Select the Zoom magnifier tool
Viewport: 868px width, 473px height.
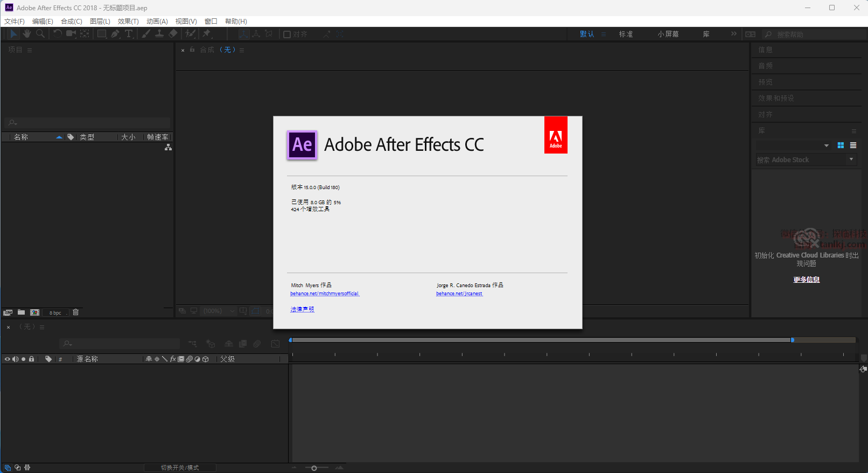[40, 34]
